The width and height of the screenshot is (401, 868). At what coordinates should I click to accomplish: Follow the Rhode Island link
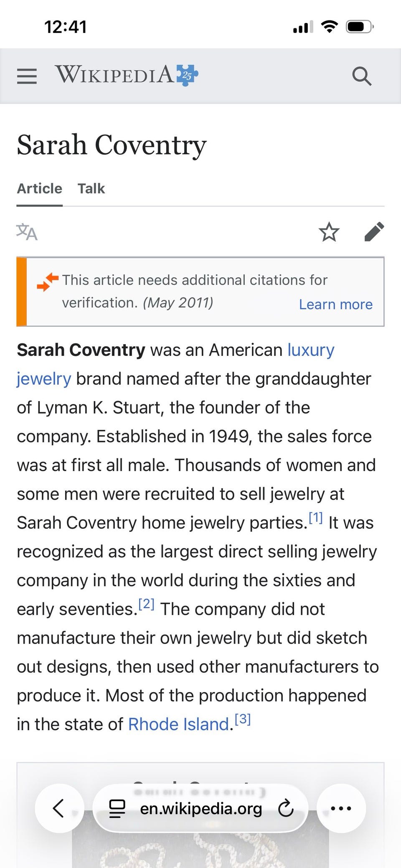(178, 724)
